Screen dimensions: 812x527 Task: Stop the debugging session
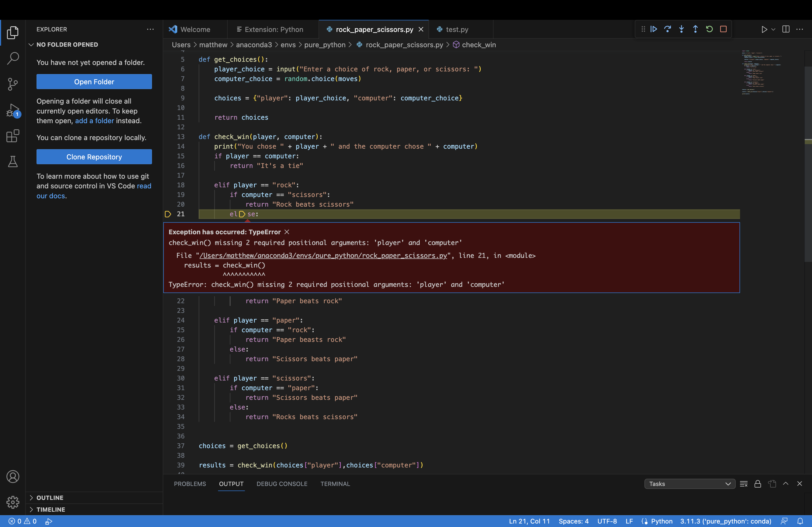(x=723, y=29)
